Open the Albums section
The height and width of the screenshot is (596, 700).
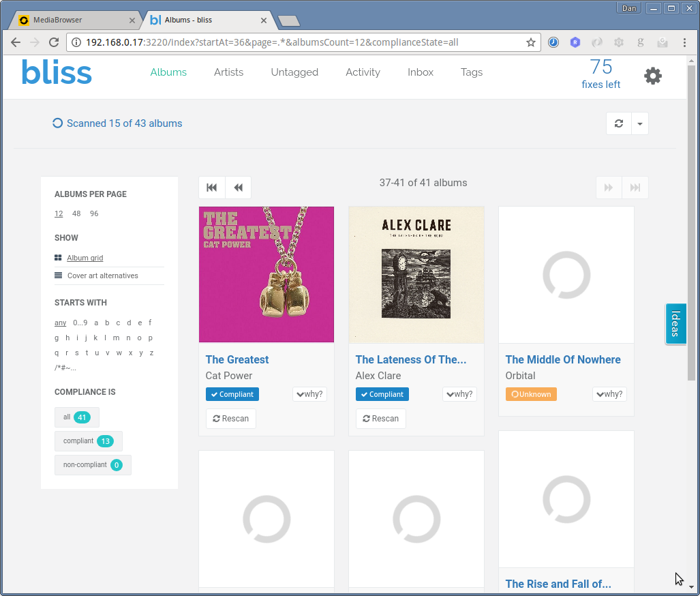click(168, 72)
